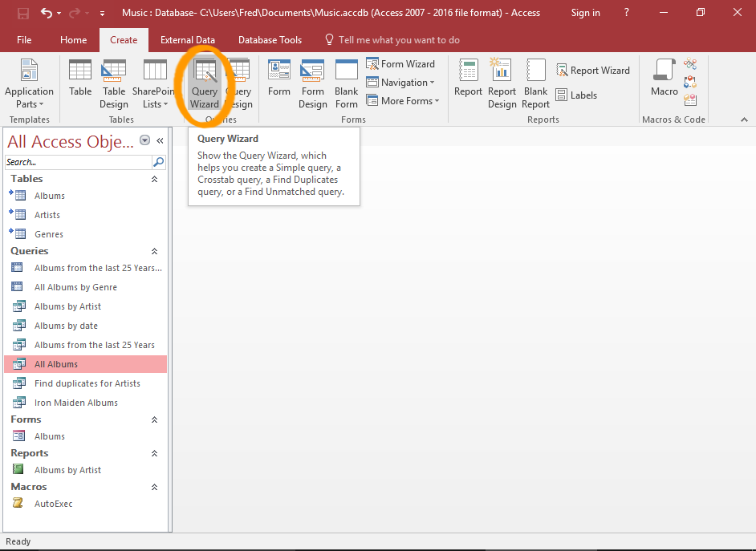Open the File tab
The height and width of the screenshot is (551, 756).
point(24,40)
